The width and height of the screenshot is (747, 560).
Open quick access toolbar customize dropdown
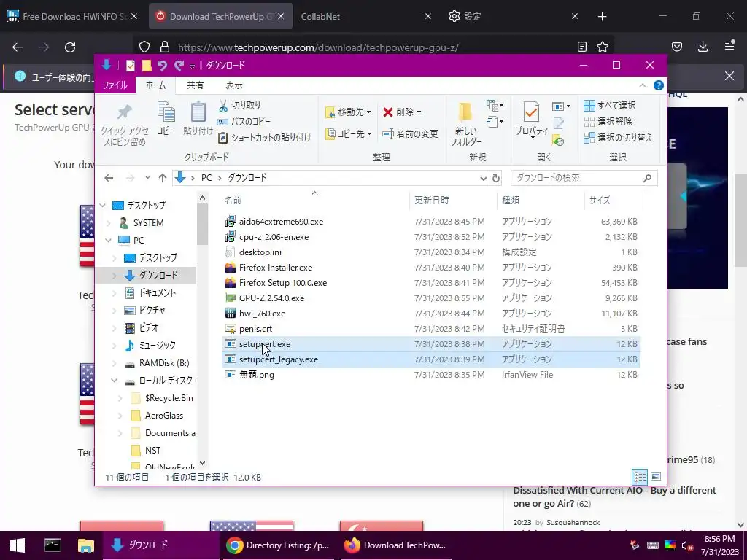coord(193,66)
